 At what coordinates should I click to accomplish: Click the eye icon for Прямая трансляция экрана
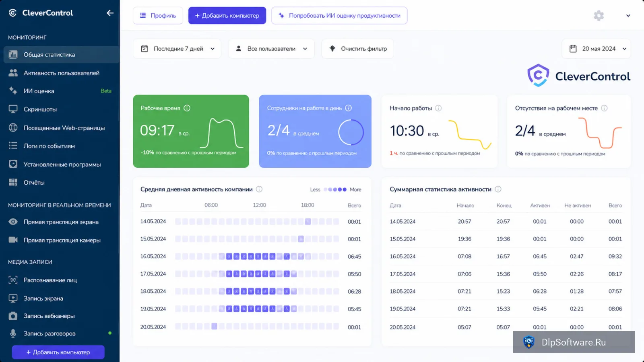tap(13, 222)
